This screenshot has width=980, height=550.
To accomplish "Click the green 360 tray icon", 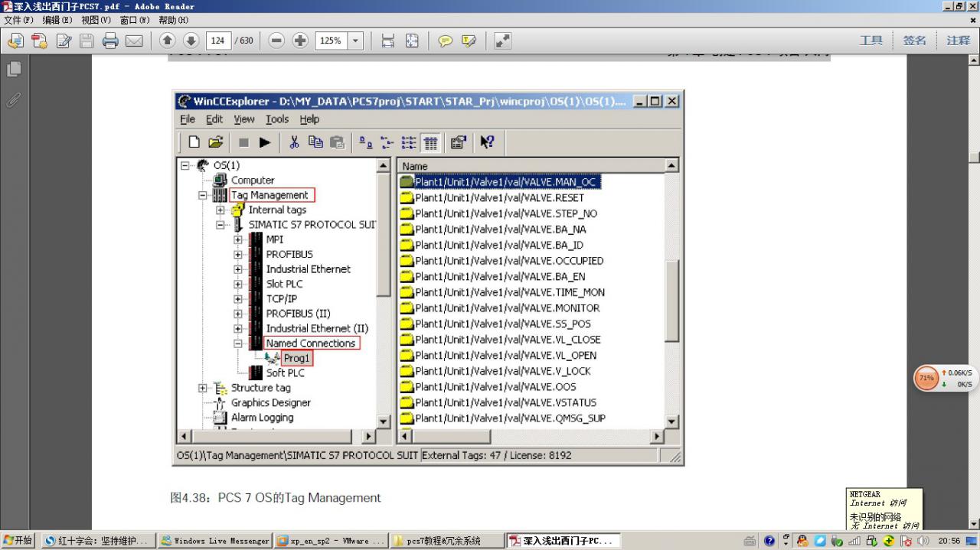I will pos(889,541).
